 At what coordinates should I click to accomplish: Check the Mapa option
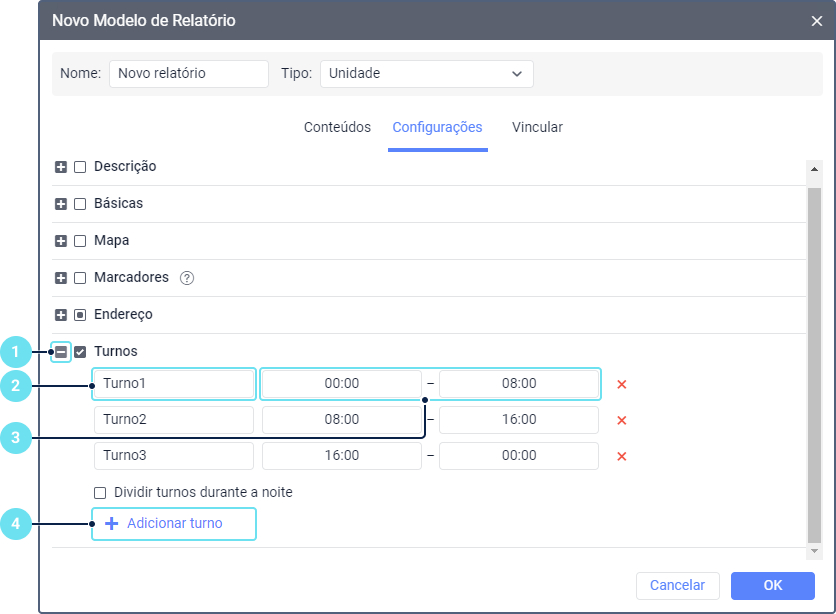(x=80, y=241)
